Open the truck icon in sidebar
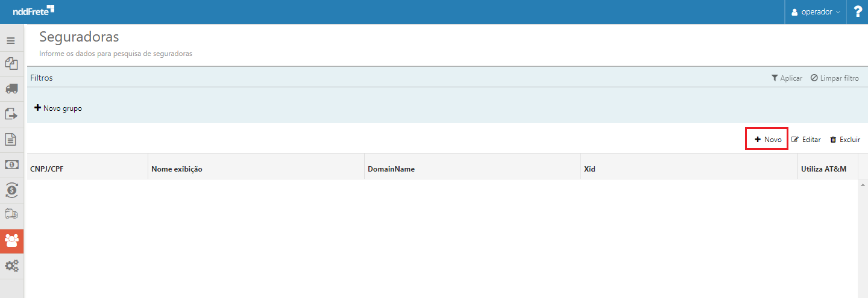 tap(11, 88)
